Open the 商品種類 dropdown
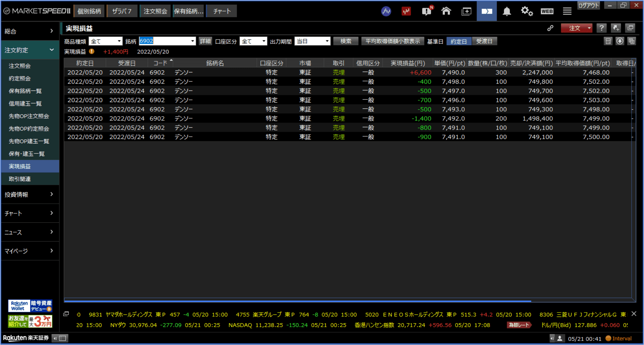The width and height of the screenshot is (644, 345). 105,41
